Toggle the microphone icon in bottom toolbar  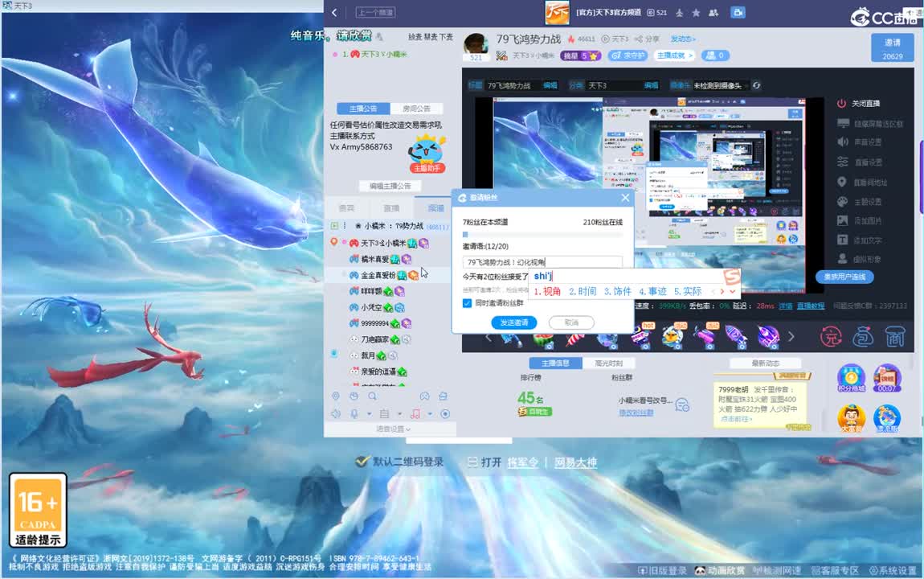[x=354, y=413]
